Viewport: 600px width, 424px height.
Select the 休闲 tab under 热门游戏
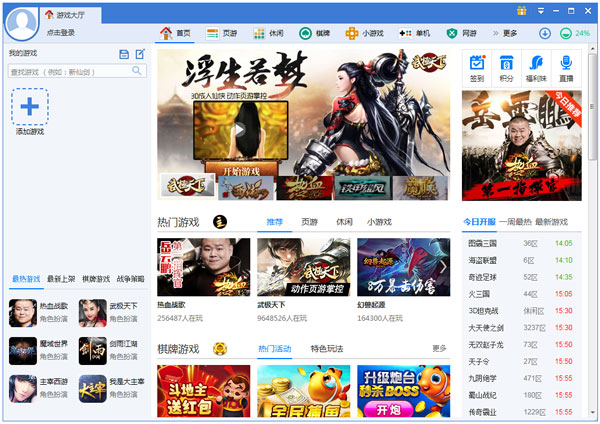click(x=344, y=222)
